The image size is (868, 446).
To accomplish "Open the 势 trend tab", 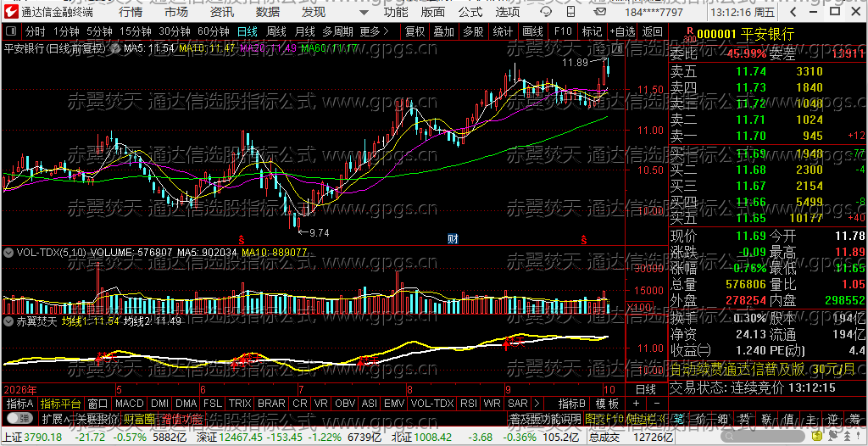I will coord(745,419).
